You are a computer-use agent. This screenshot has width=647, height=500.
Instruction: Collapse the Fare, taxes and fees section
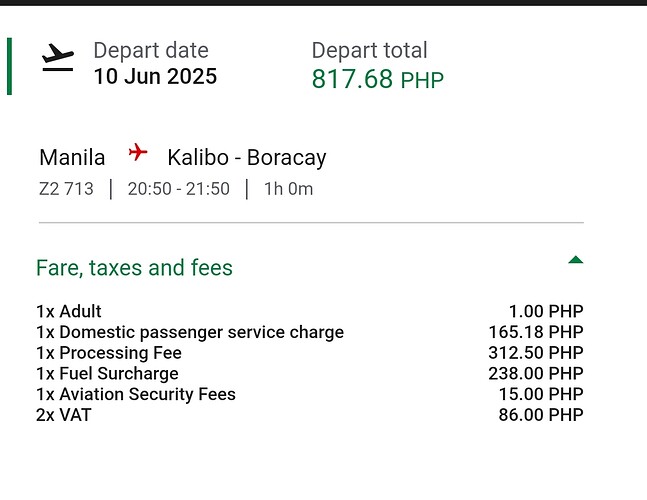point(310,267)
